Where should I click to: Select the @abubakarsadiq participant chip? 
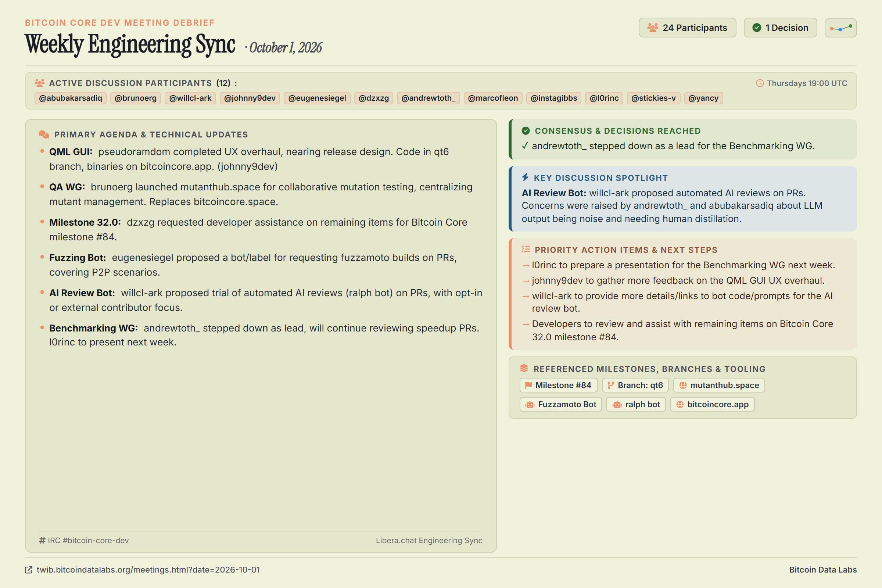pos(71,98)
